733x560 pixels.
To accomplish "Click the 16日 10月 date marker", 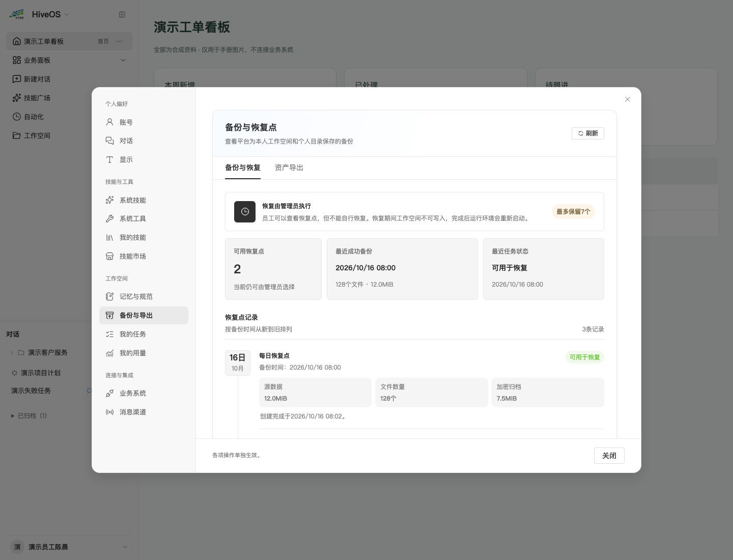I will [238, 362].
